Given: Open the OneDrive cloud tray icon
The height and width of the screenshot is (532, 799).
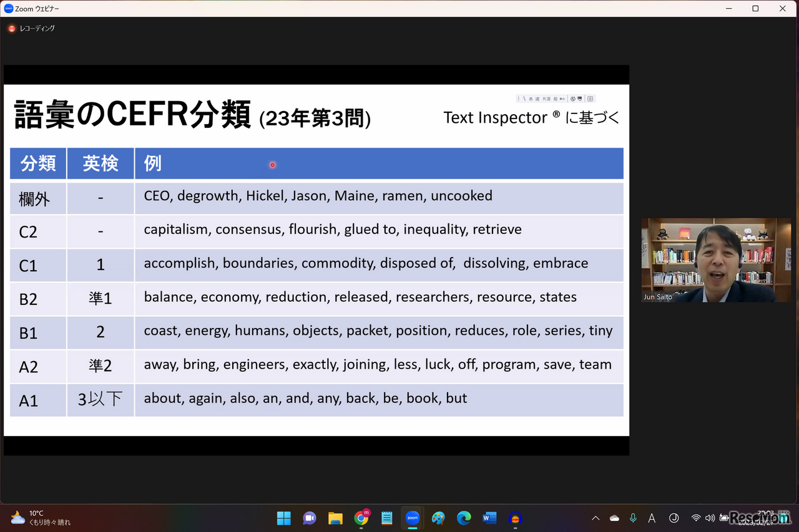Looking at the screenshot, I should tap(614, 518).
